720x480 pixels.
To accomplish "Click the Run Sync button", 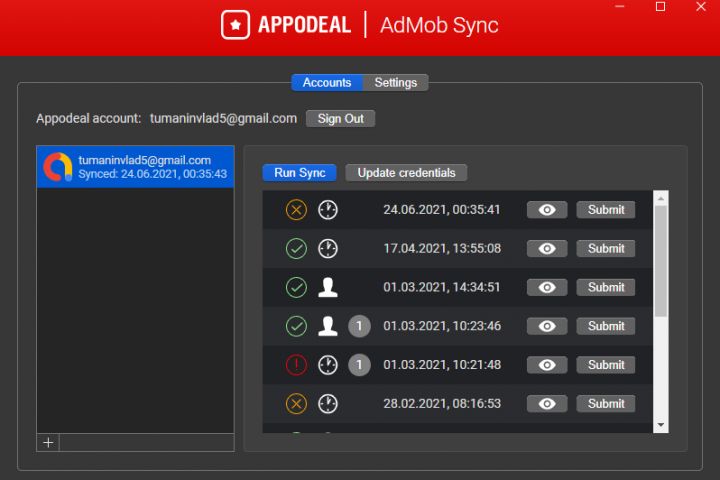I will tap(299, 173).
